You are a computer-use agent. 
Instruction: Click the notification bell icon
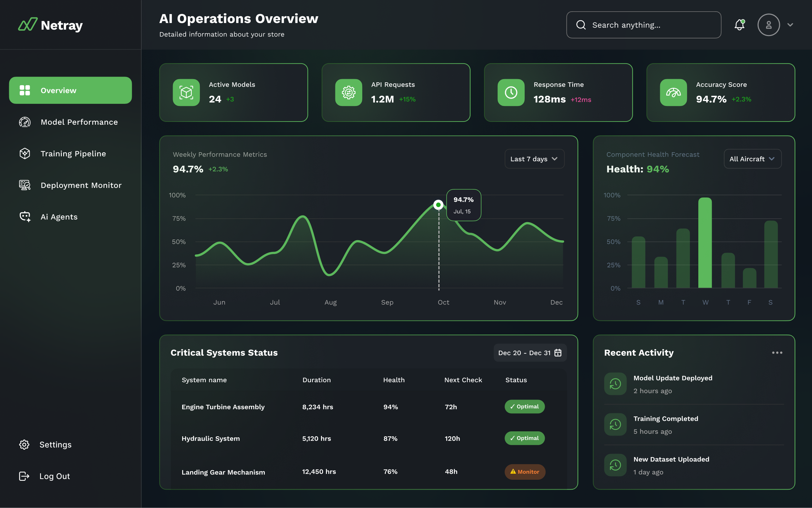pyautogui.click(x=739, y=25)
